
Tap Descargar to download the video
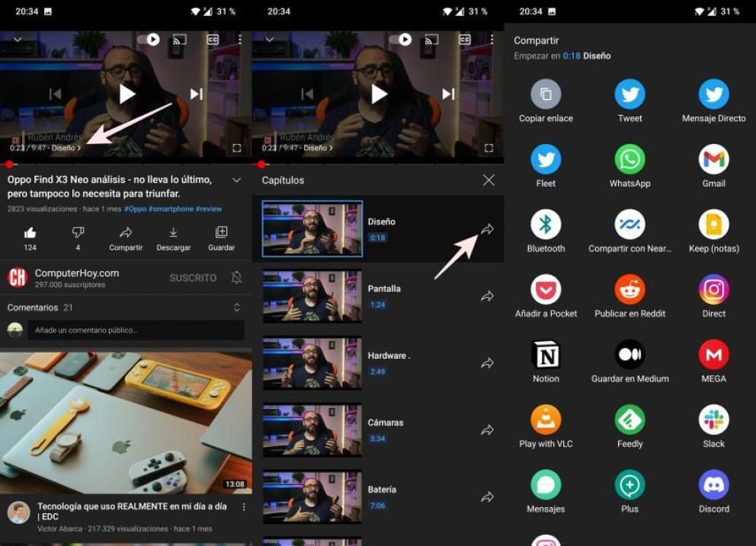[174, 238]
